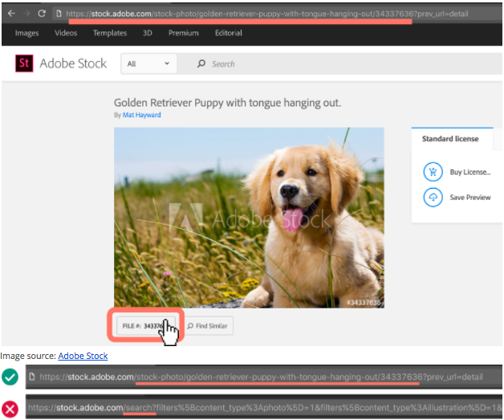Click the red X icon
Image resolution: width=504 pixels, height=420 pixels.
tap(11, 409)
